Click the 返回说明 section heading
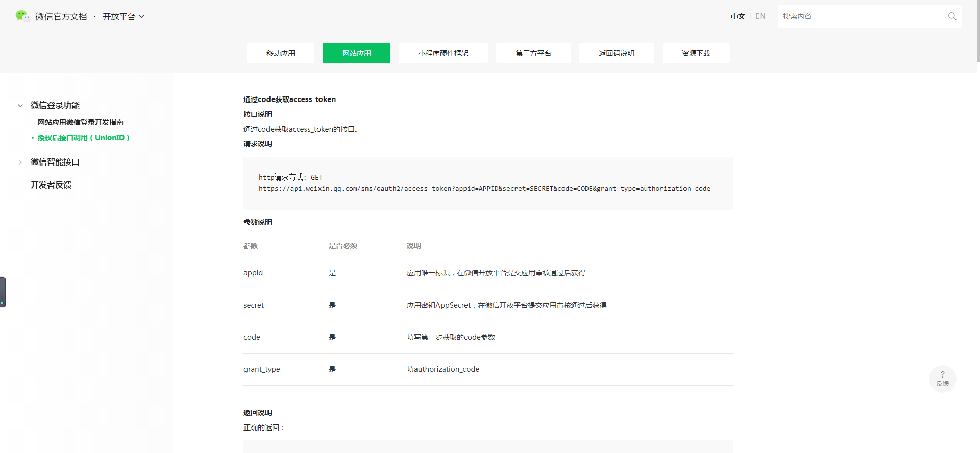This screenshot has height=453, width=980. pyautogui.click(x=258, y=413)
